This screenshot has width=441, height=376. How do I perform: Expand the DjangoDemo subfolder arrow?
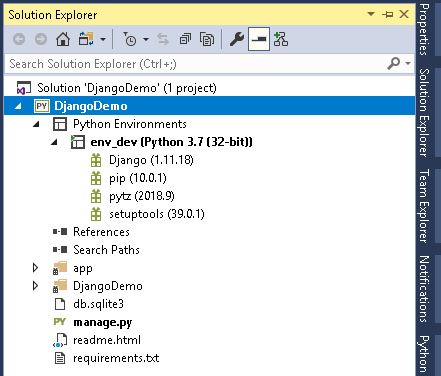click(35, 286)
